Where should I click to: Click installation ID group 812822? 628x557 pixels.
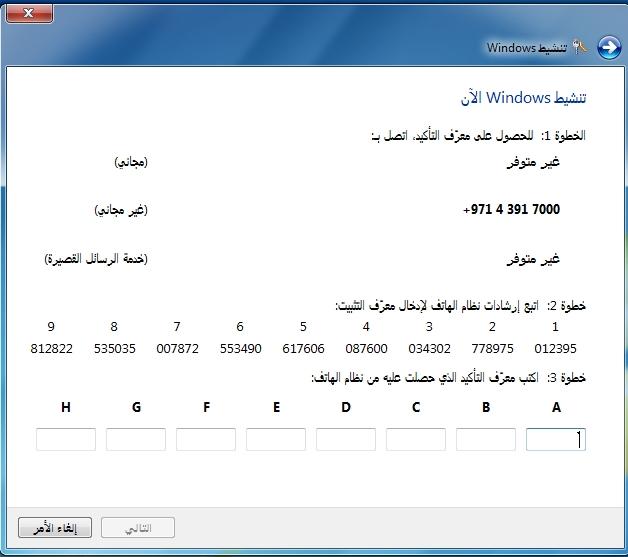pyautogui.click(x=51, y=348)
